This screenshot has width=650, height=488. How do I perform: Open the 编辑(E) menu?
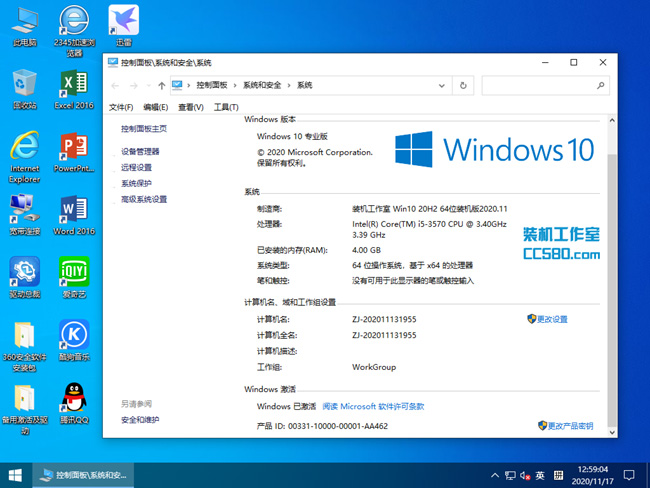[155, 107]
